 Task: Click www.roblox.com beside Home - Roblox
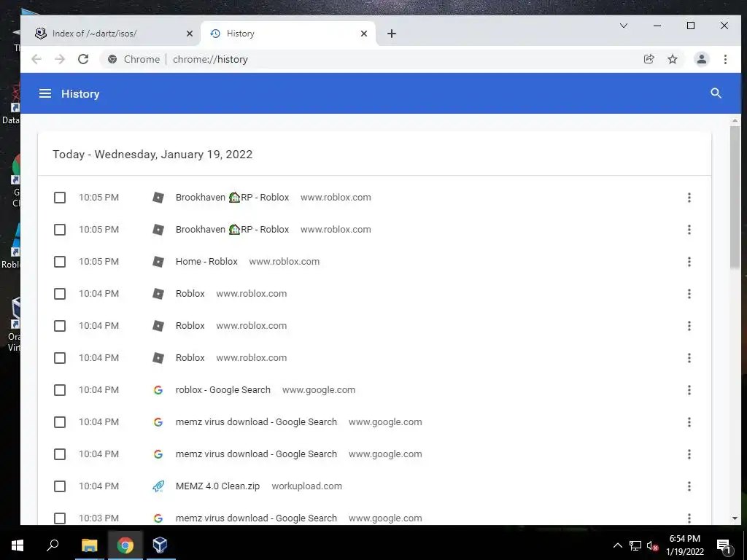pyautogui.click(x=284, y=262)
